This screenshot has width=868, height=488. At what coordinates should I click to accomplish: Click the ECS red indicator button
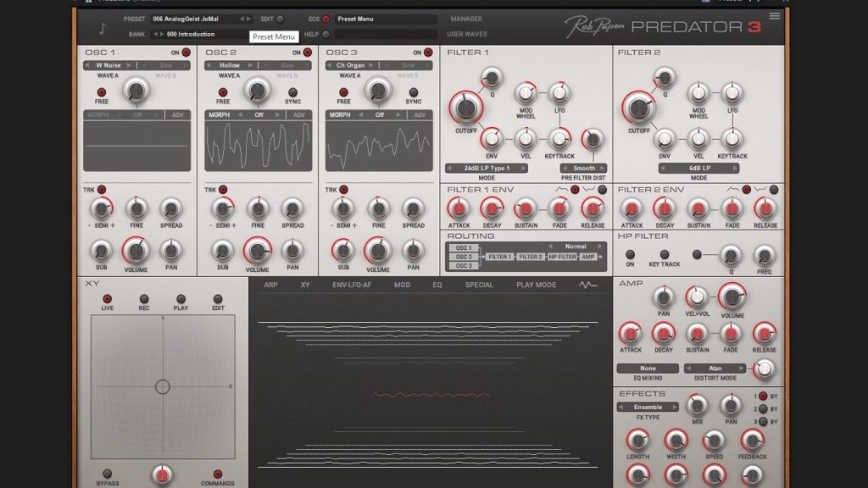(326, 19)
